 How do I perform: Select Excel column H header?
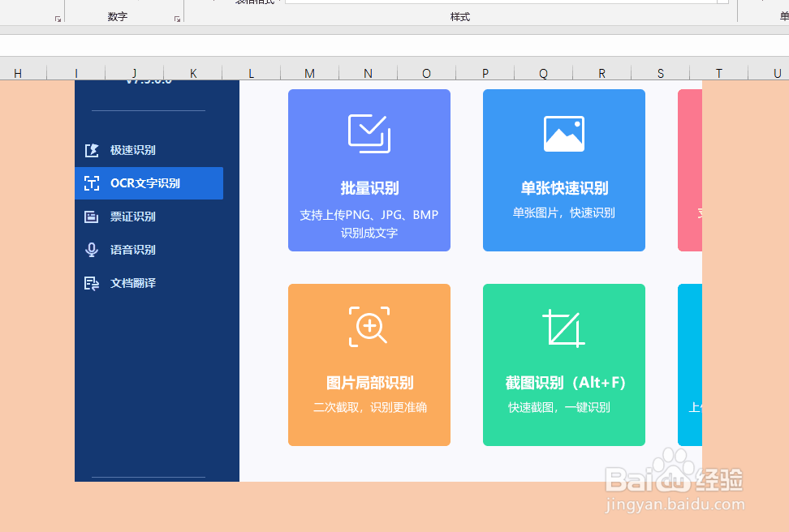24,74
